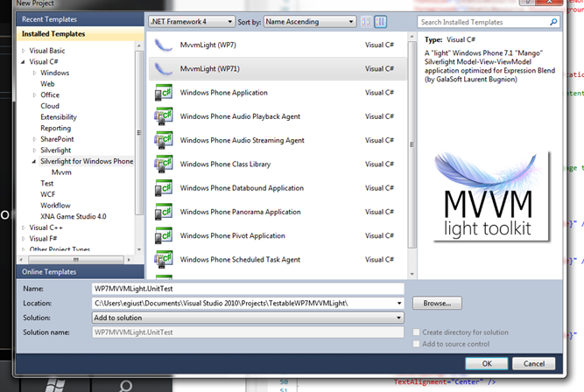Click the template list vertical scrollbar
The image size is (584, 392).
(412, 145)
